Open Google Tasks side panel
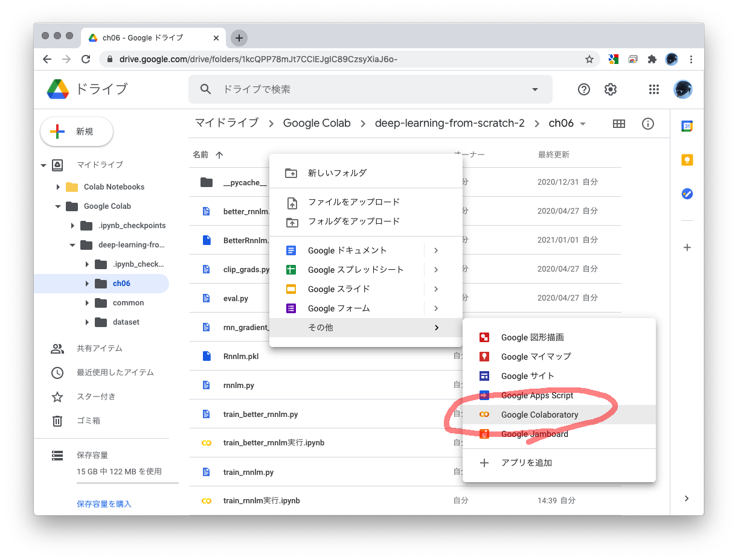 (x=687, y=194)
